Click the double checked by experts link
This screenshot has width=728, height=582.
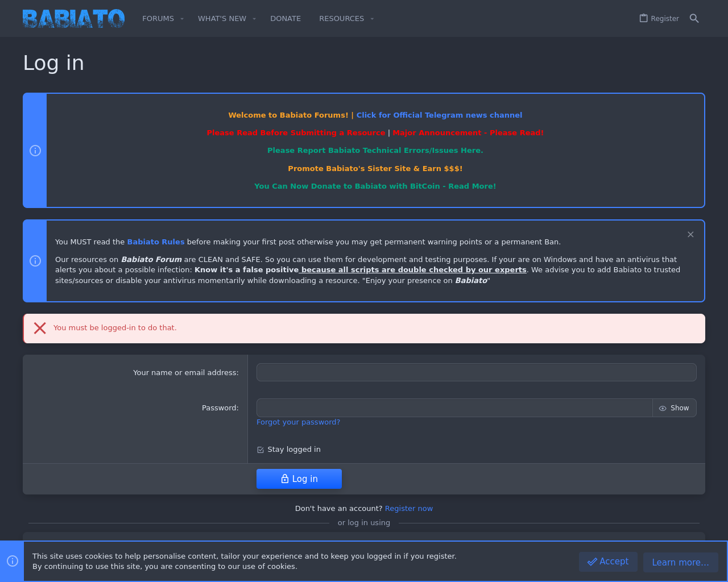click(413, 270)
